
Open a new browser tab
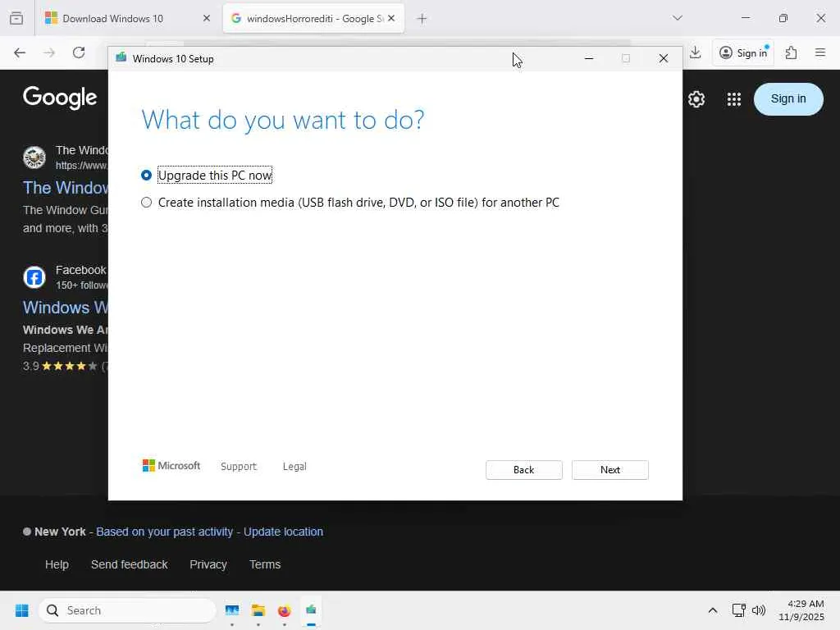(x=422, y=19)
